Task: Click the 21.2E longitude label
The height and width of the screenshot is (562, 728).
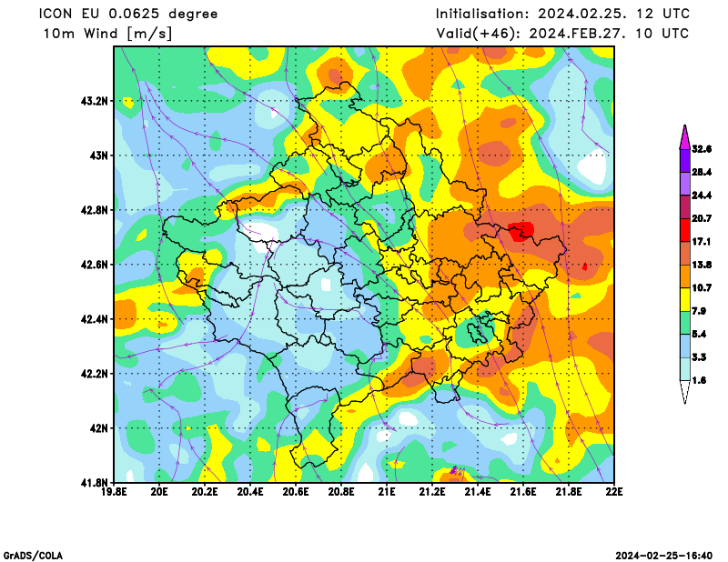Action: point(432,491)
